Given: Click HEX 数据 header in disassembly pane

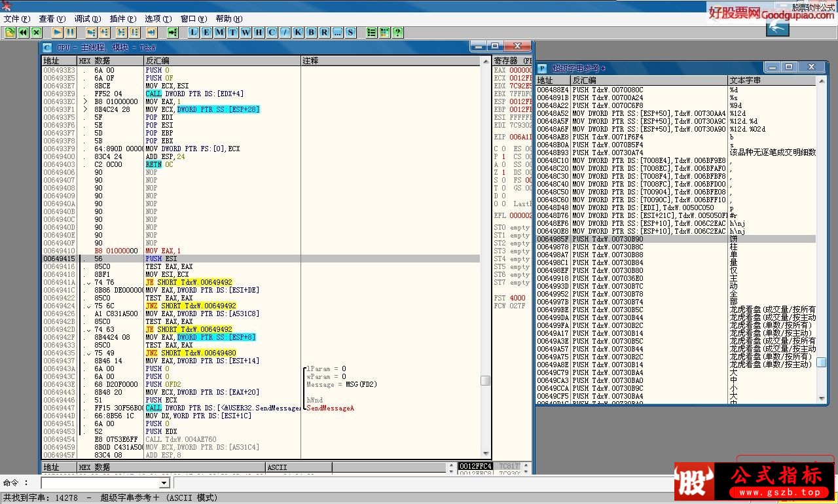Looking at the screenshot, I should coord(111,60).
